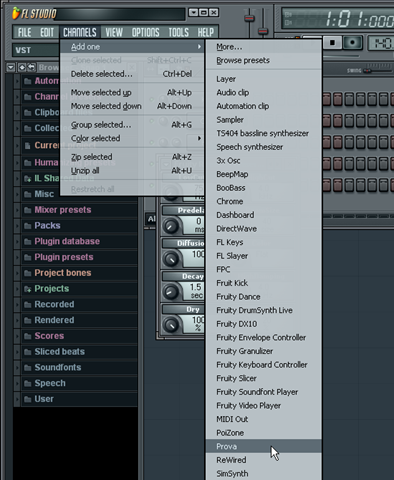Viewport: 394px width, 480px height.
Task: Open the File menu
Action: click(24, 32)
